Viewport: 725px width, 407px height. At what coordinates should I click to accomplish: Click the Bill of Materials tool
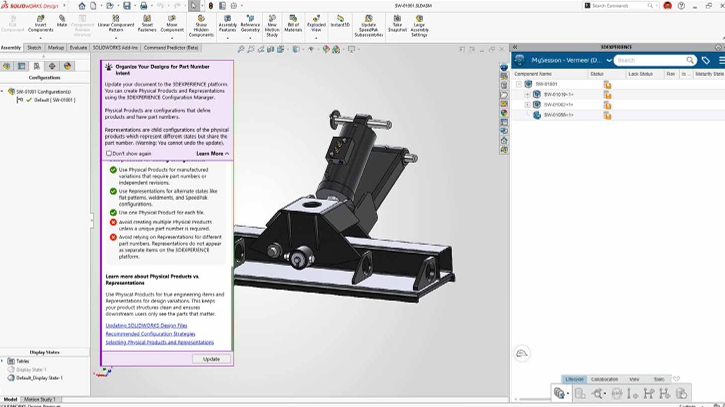(293, 24)
